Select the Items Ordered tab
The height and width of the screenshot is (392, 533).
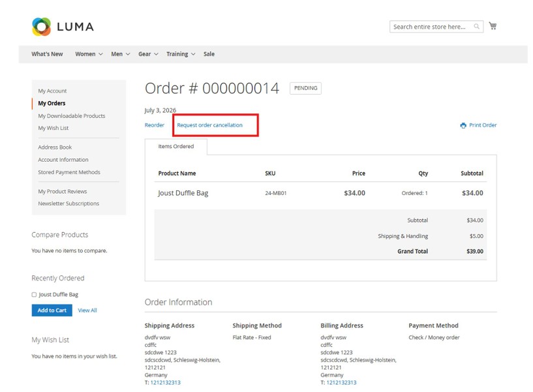click(175, 147)
